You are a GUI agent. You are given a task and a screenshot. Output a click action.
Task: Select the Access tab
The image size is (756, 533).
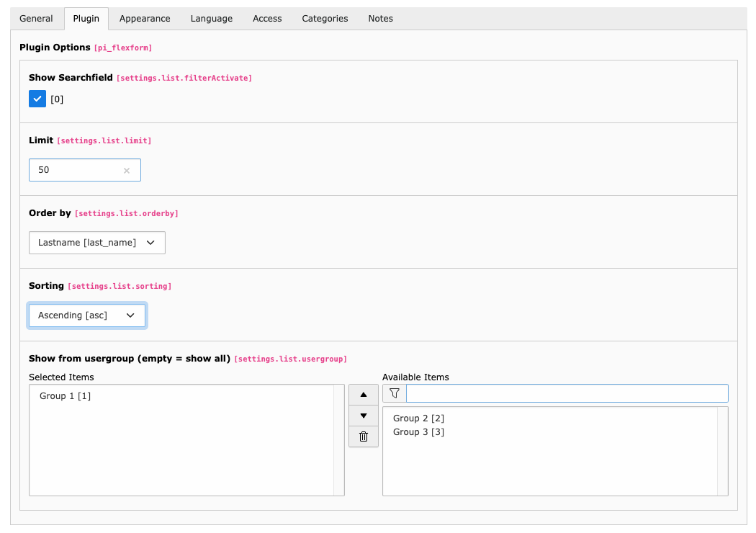click(267, 19)
